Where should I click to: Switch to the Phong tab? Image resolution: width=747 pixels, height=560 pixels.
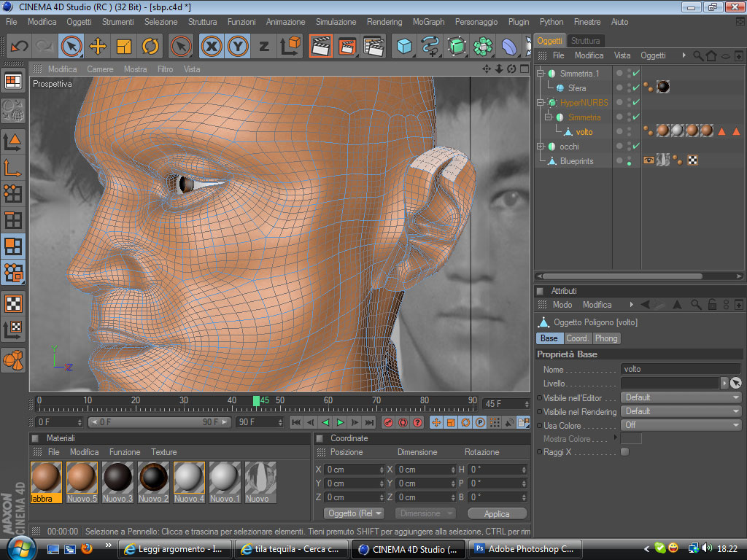pos(606,338)
